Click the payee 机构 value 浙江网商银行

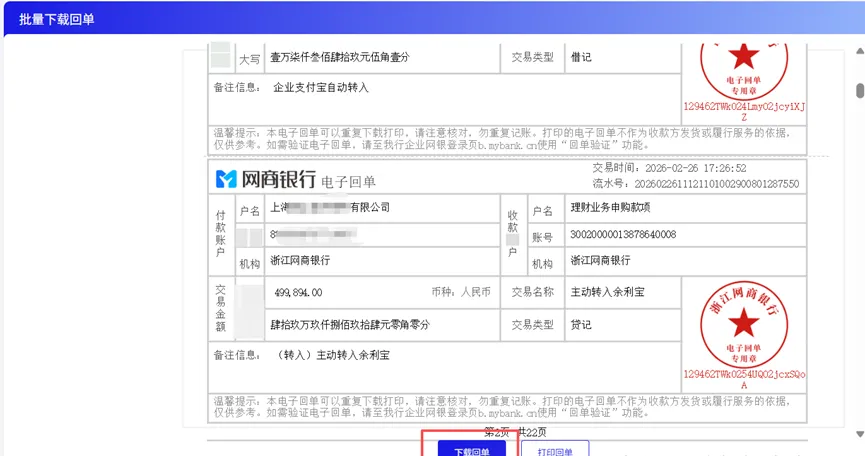(600, 260)
